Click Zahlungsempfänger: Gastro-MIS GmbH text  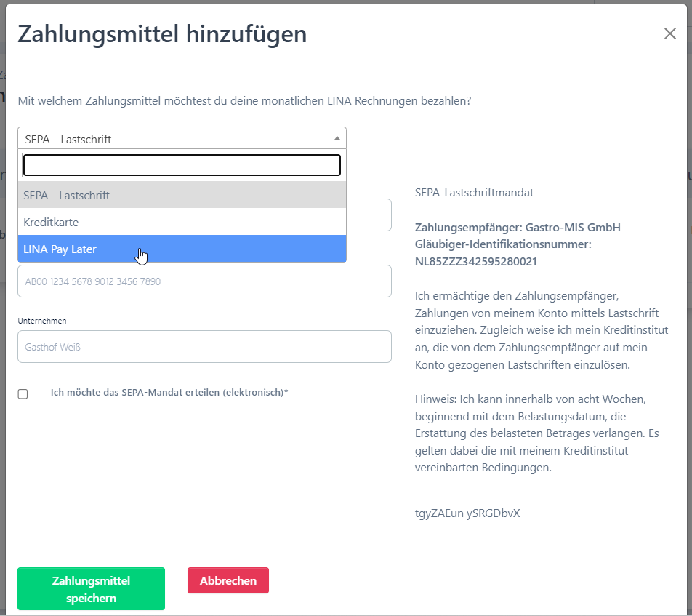pos(518,228)
